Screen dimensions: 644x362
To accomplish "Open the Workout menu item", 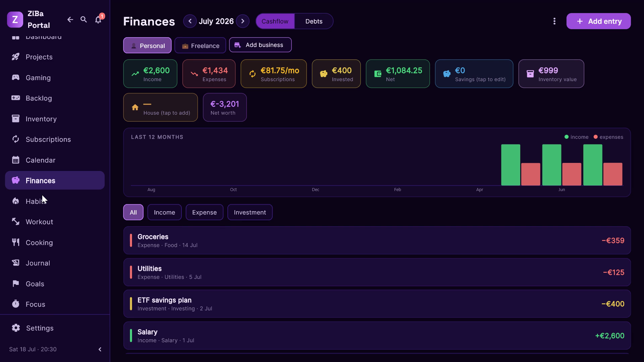I will 55,222.
